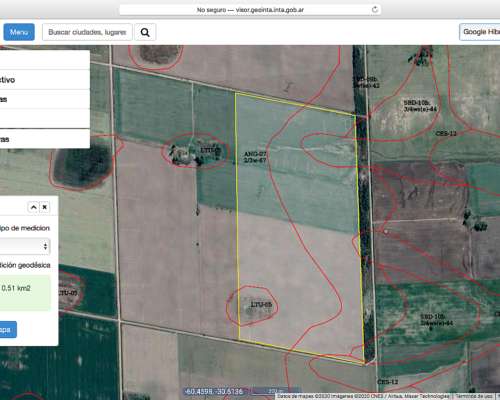Click the LTU-05 label inside yellow parcel
The height and width of the screenshot is (400, 500).
261,305
